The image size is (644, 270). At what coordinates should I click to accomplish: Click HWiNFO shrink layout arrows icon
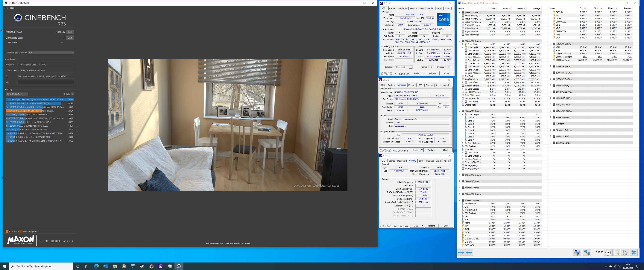click(x=469, y=252)
